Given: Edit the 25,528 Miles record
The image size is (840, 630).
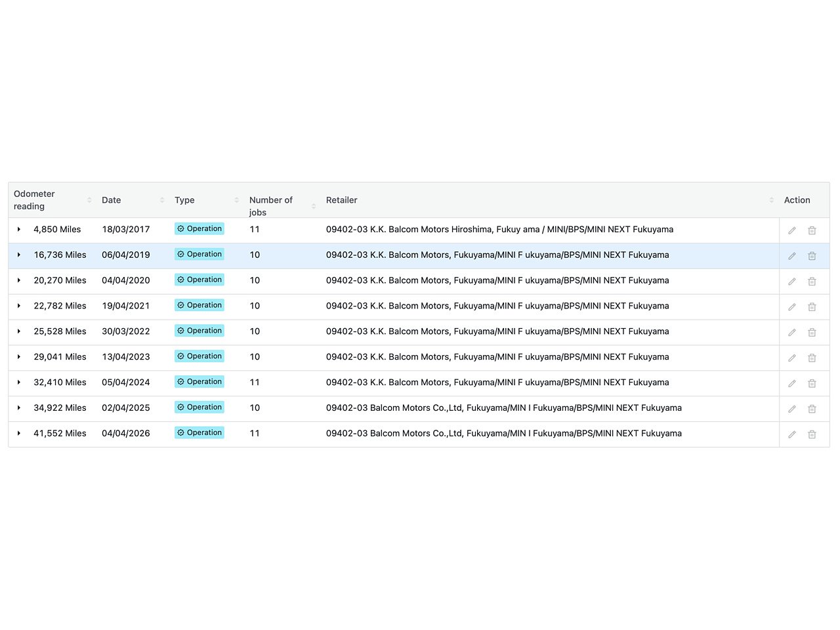Looking at the screenshot, I should (792, 333).
